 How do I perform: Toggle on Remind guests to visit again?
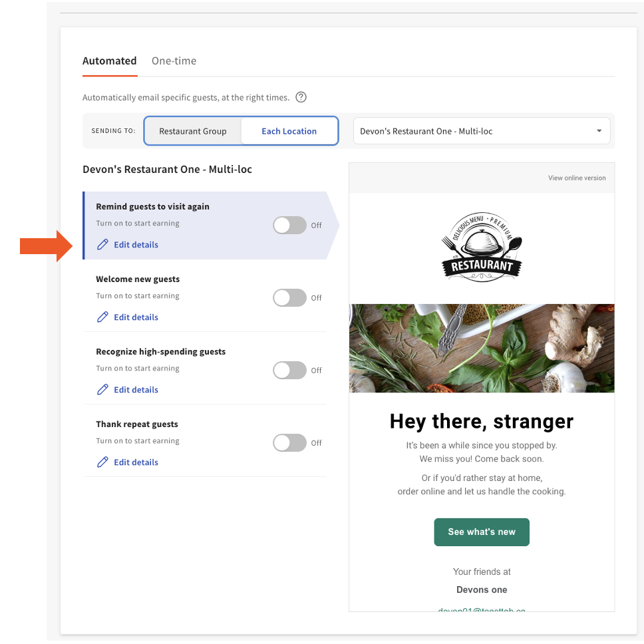point(289,226)
